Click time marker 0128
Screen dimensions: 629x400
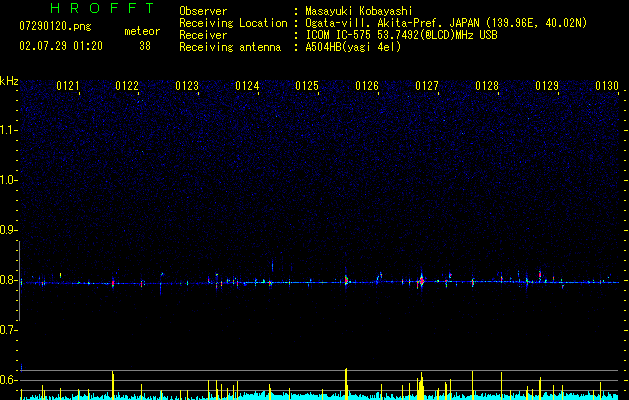click(487, 86)
